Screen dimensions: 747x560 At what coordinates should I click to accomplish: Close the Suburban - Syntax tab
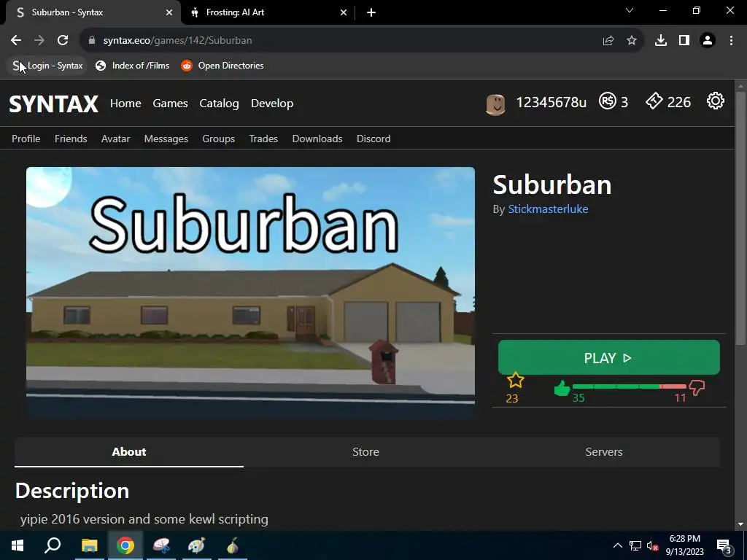click(169, 12)
